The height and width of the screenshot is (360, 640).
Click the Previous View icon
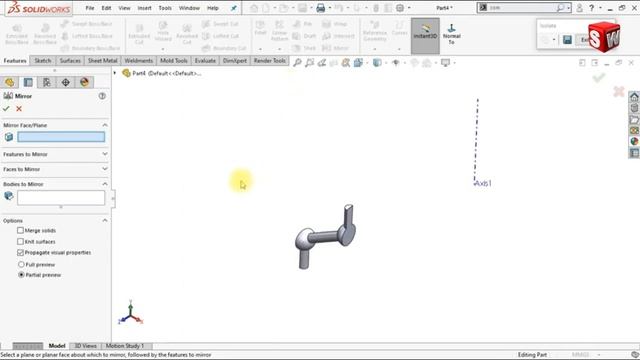(x=322, y=62)
